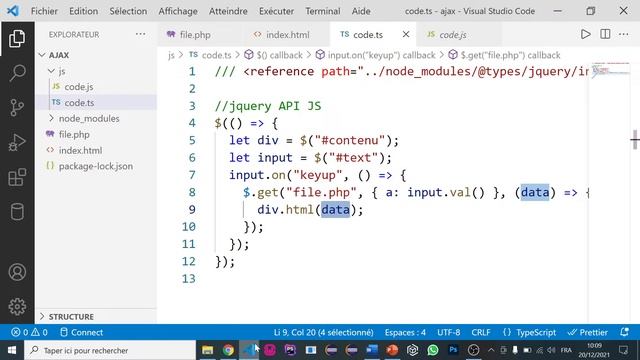
Task: Change indentation Espaces : 4
Action: coord(405,332)
